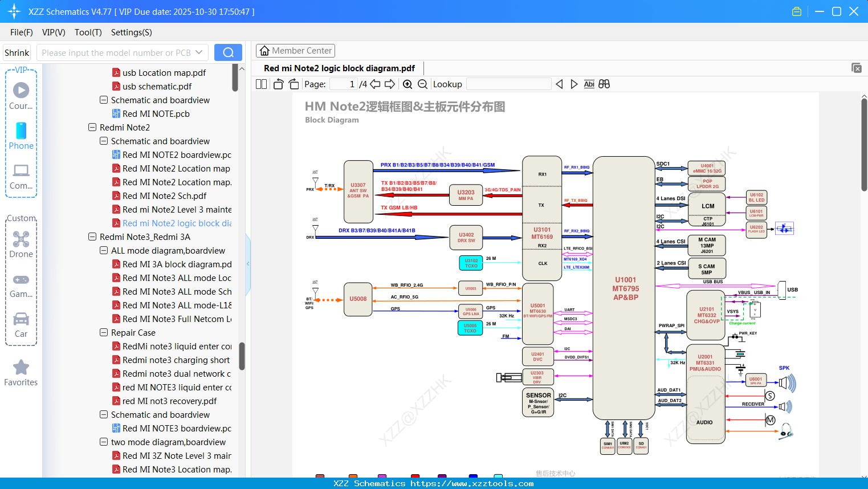The image size is (868, 489).
Task: Open the binoculars search tool
Action: click(x=605, y=84)
